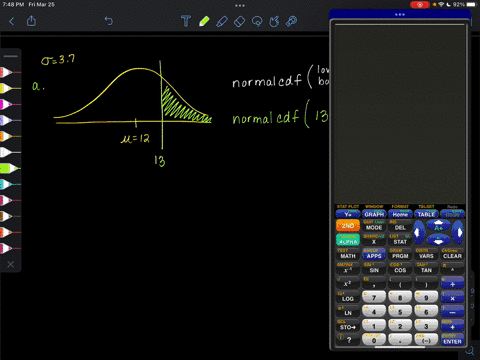Pick the lime green pen in the palette

pos(10,168)
